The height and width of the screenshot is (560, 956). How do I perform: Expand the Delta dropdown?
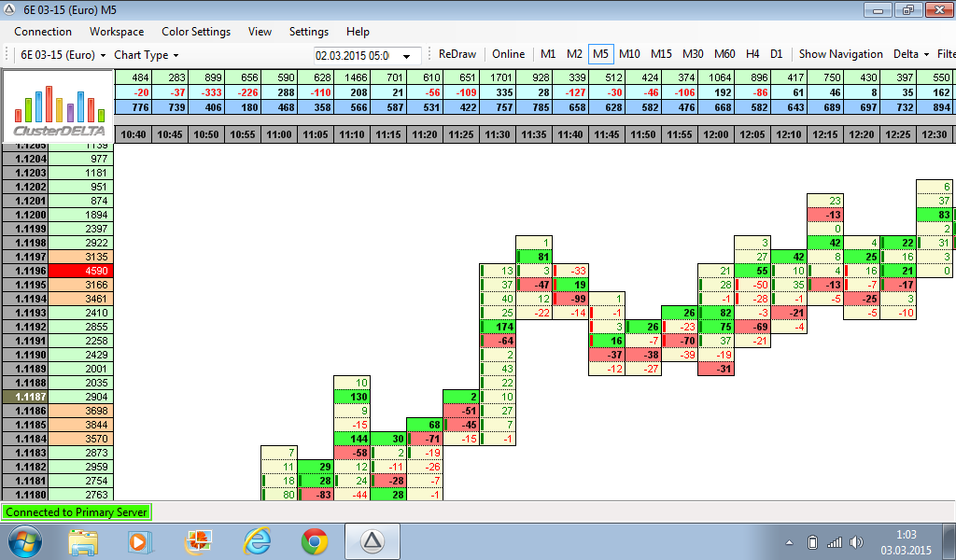coord(911,54)
